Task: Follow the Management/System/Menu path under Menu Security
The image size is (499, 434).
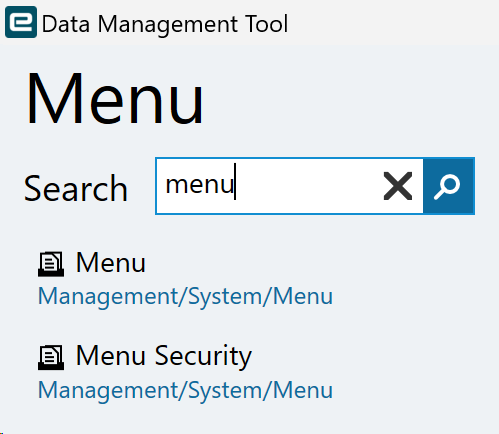Action: (185, 390)
